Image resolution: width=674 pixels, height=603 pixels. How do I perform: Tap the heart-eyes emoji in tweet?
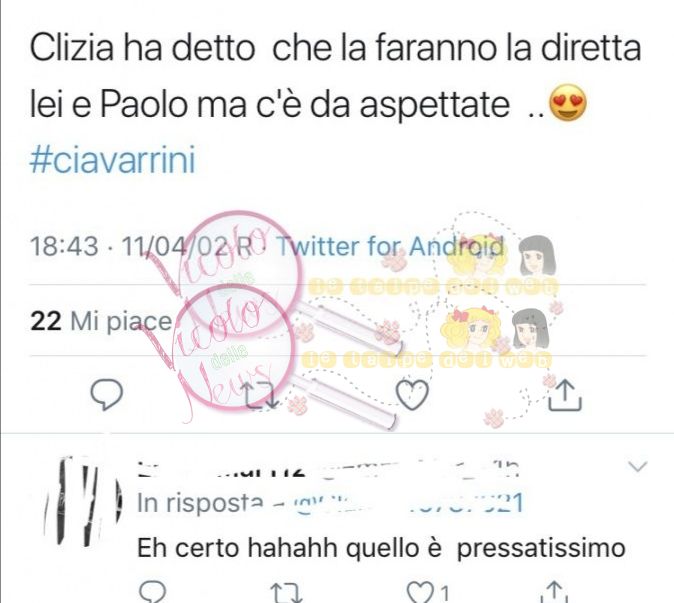point(568,102)
